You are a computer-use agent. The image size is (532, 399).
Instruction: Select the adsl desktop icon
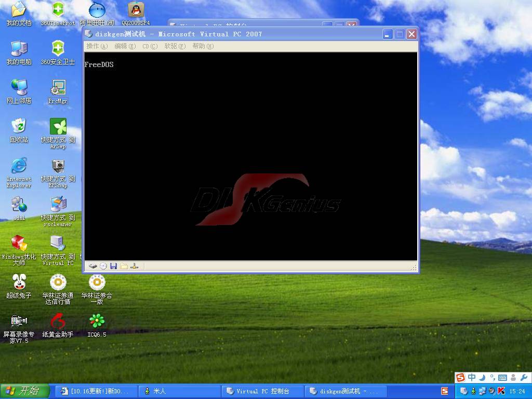click(19, 208)
